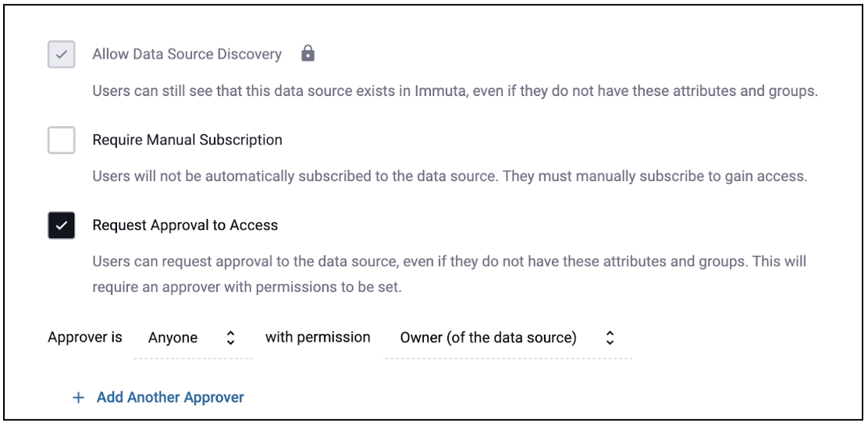Click the Request Approval to Access label
This screenshot has width=868, height=426.
point(185,225)
